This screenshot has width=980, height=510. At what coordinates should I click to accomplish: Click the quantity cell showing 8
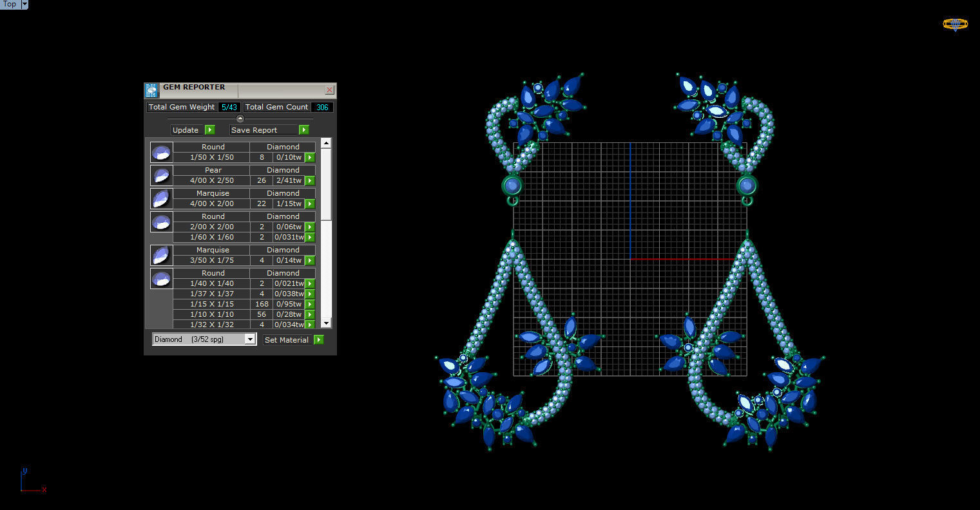262,157
